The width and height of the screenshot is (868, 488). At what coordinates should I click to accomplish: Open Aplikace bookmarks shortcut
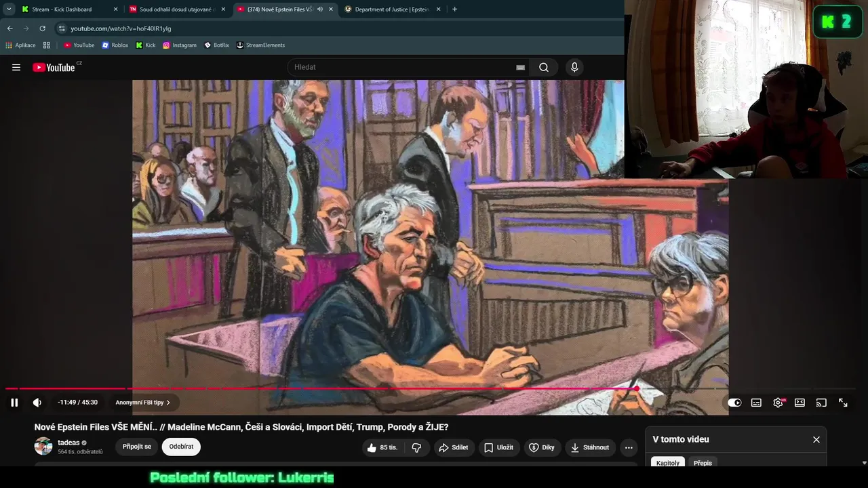(x=20, y=45)
